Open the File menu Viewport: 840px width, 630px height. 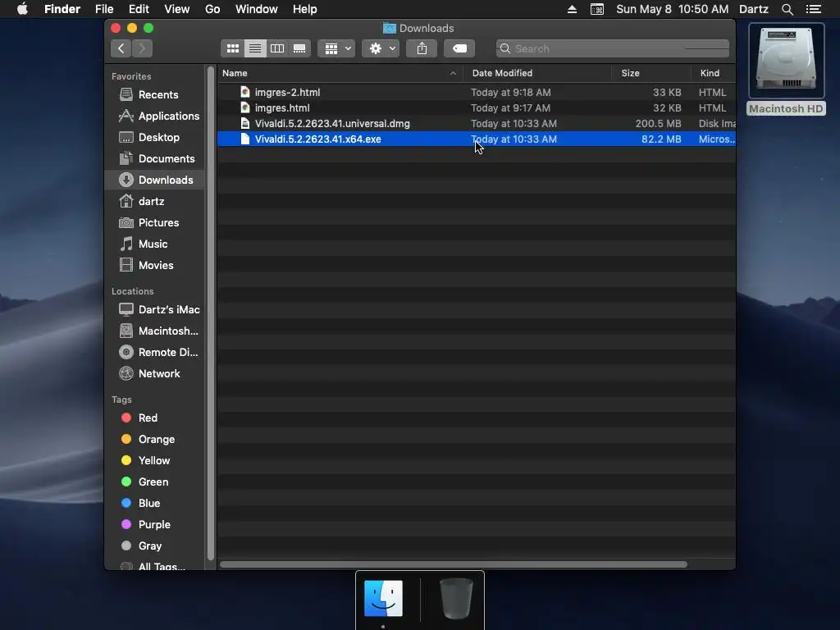click(x=104, y=9)
